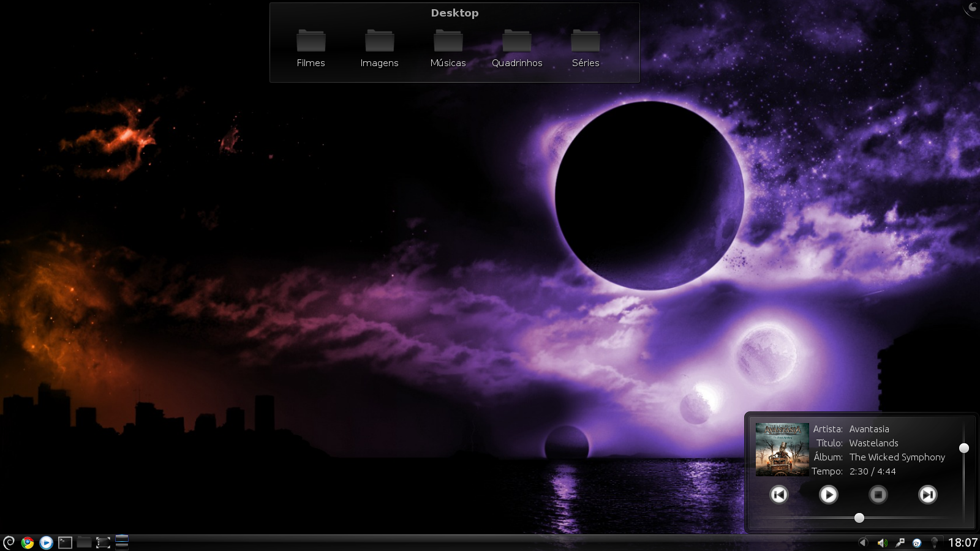This screenshot has height=551, width=980.
Task: Show the calendar from the 18:07 clock
Action: 963,542
